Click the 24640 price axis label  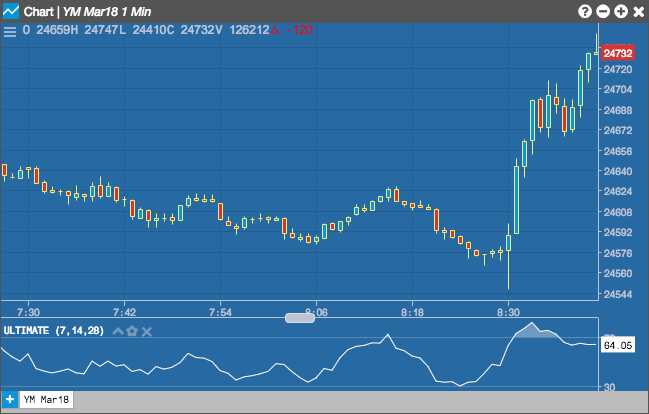[618, 171]
